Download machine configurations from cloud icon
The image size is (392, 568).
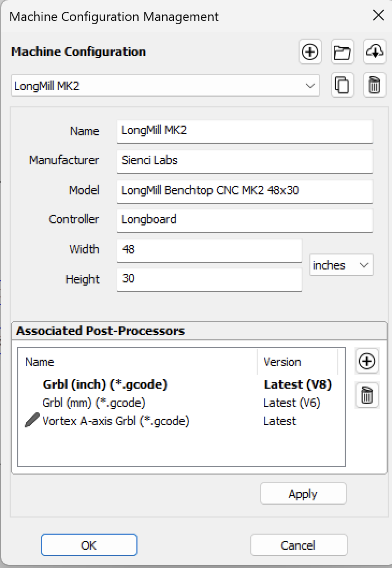(x=375, y=52)
